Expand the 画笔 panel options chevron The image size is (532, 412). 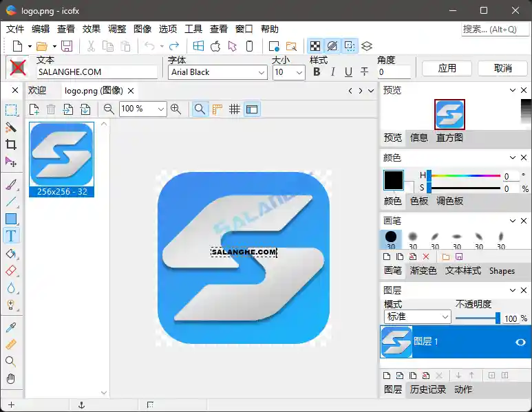[513, 221]
